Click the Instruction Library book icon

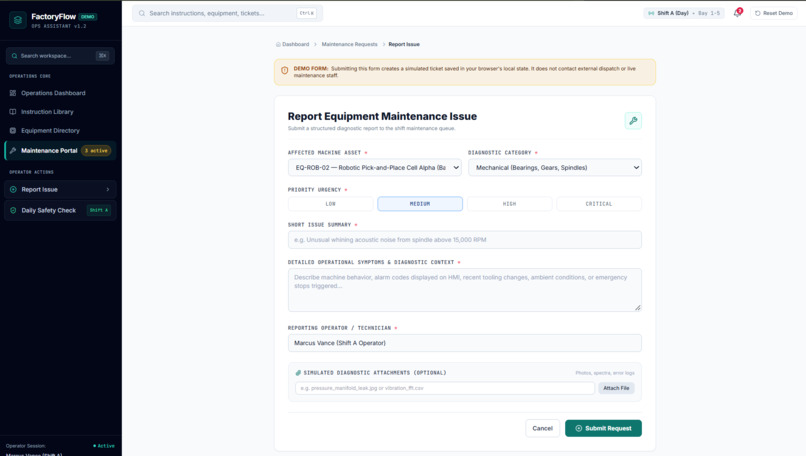[13, 112]
